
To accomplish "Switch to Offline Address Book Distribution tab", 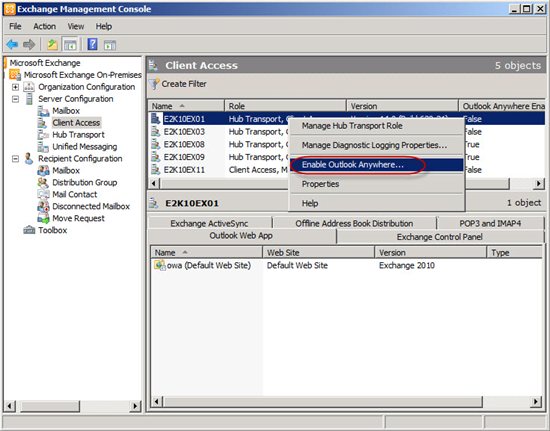I will (354, 223).
